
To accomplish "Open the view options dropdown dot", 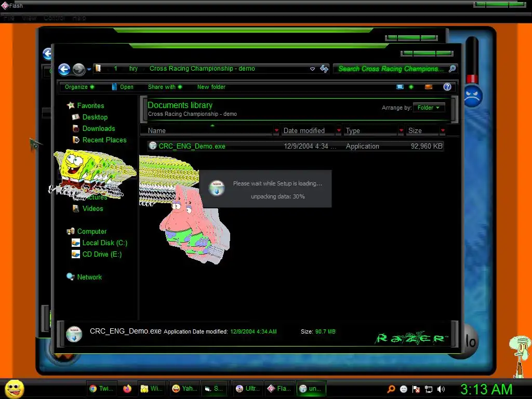I will pos(411,87).
